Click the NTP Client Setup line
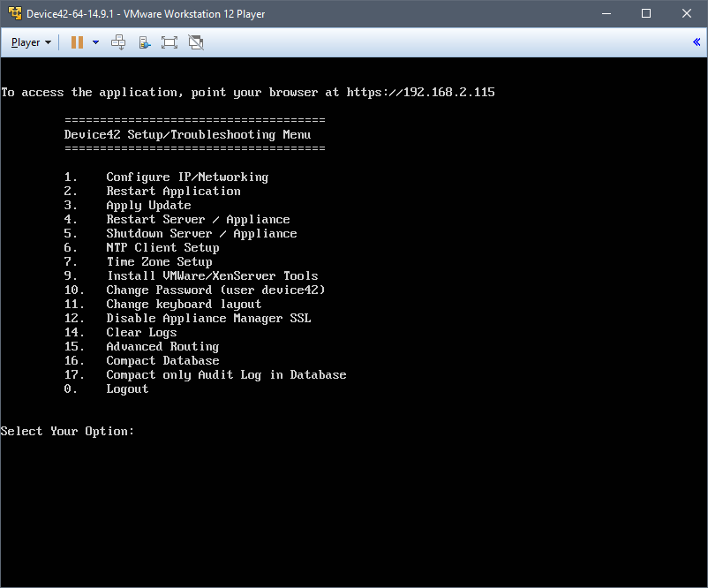Viewport: 708px width, 588px height. (162, 247)
